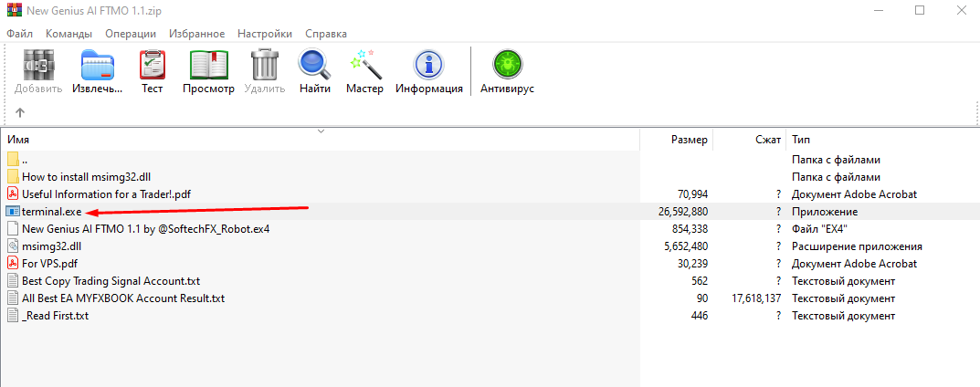
Task: Go up one level with the arrow
Action: pyautogui.click(x=19, y=112)
